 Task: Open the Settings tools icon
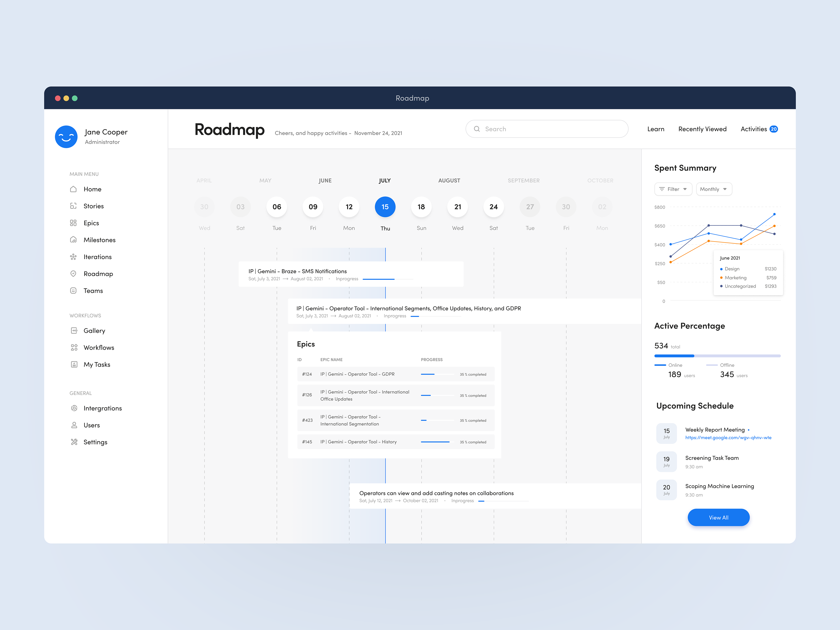pyautogui.click(x=74, y=442)
